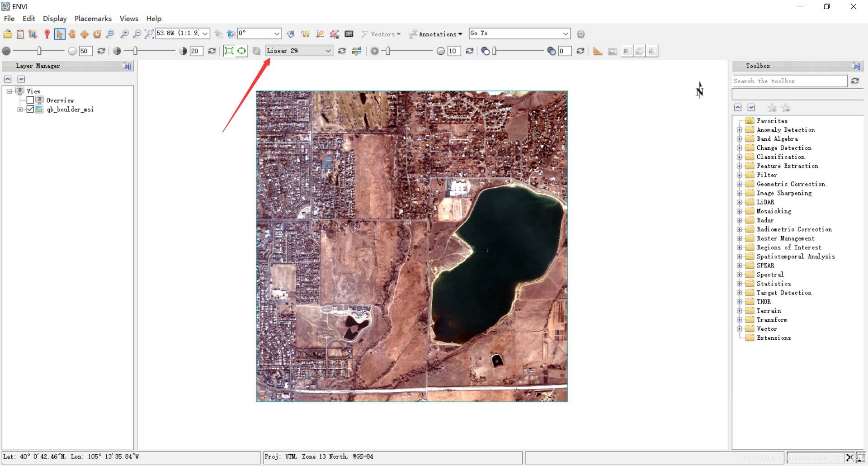The height and width of the screenshot is (466, 868).
Task: Reset the brightness value refresh icon
Action: (101, 51)
